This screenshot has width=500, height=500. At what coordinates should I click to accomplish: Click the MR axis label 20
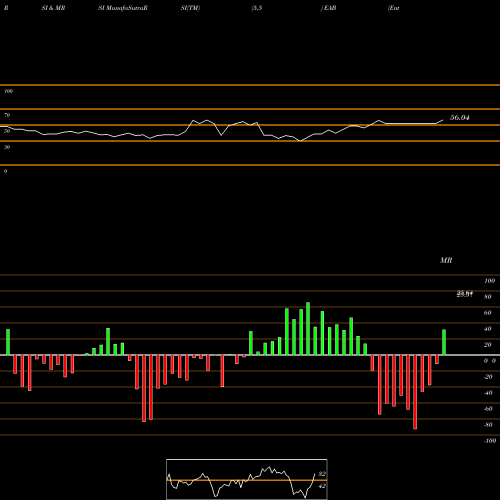click(488, 345)
